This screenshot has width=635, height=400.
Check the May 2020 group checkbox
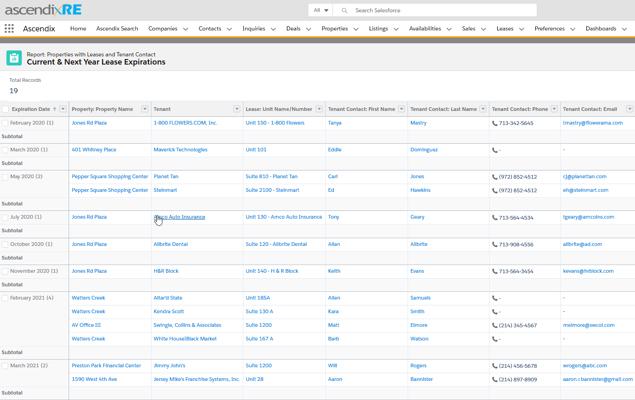coord(5,177)
